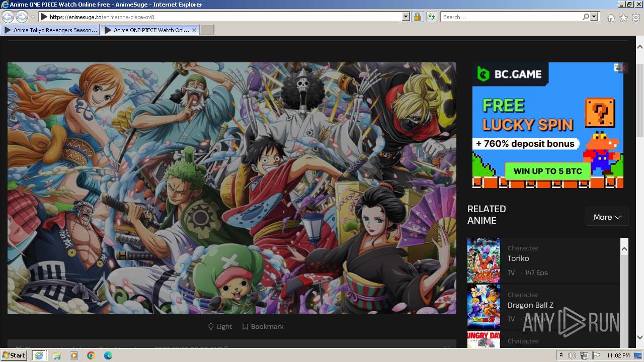
Task: Click the browser Search box
Action: click(x=511, y=17)
